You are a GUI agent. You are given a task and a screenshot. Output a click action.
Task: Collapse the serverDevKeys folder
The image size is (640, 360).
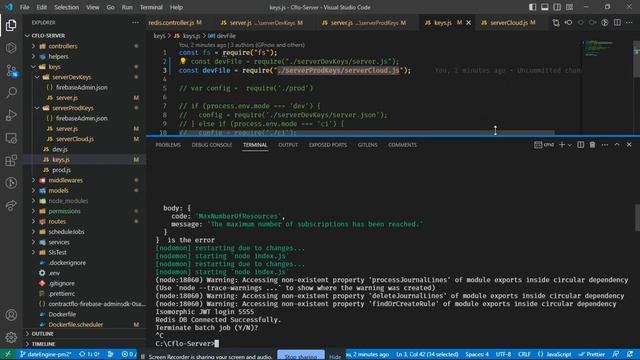[x=72, y=77]
